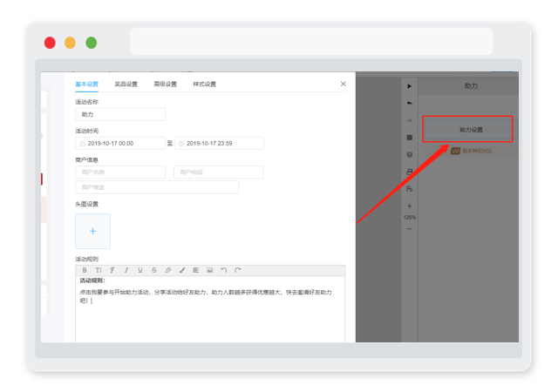
Task: Click the play preview icon in side toolbar
Action: 409,86
